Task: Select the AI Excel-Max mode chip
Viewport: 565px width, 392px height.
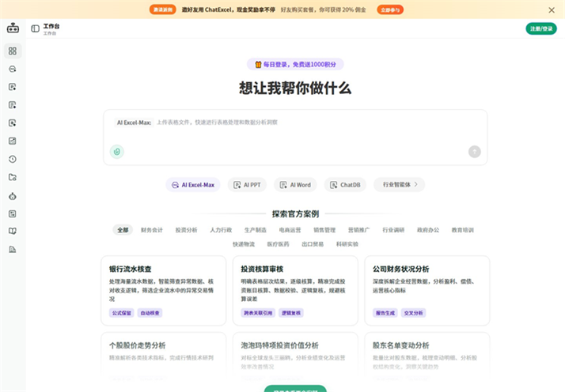Action: tap(193, 185)
